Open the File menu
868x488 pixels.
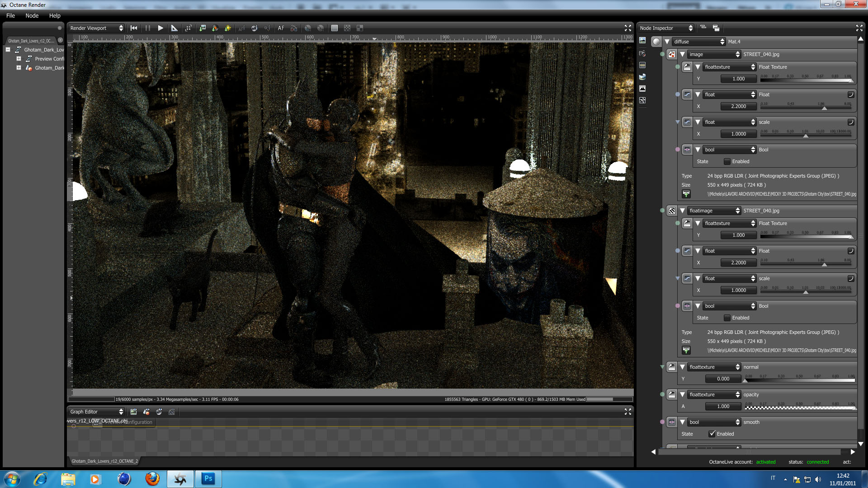tap(10, 15)
